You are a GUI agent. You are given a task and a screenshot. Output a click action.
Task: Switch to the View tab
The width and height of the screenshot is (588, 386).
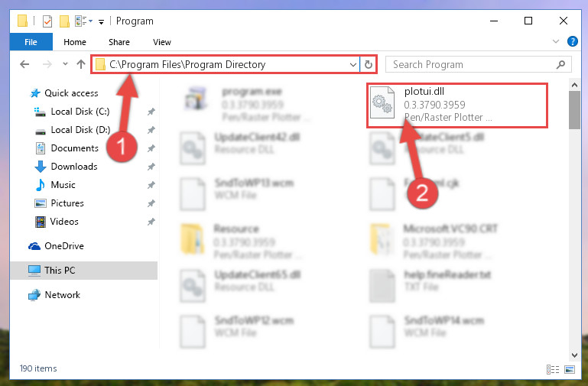click(x=162, y=42)
